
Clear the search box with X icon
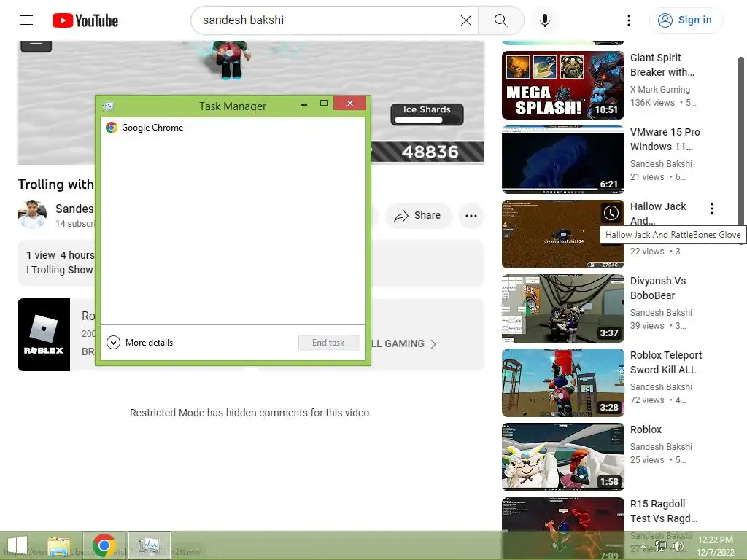(466, 20)
